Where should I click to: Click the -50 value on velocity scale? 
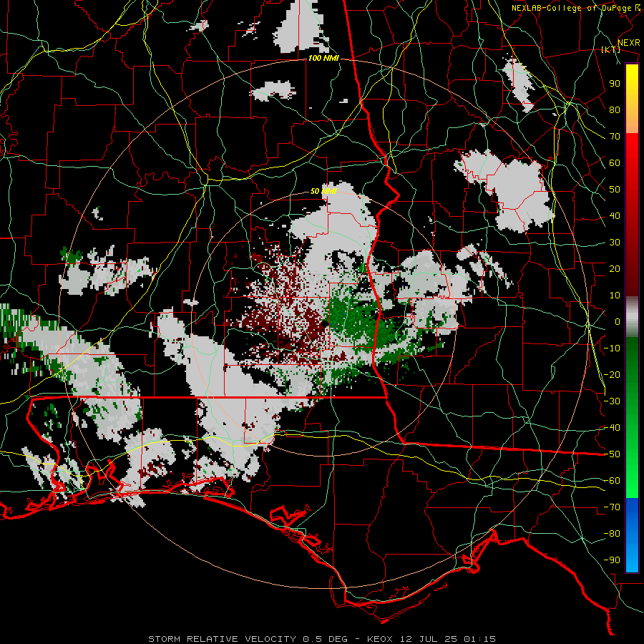point(612,454)
